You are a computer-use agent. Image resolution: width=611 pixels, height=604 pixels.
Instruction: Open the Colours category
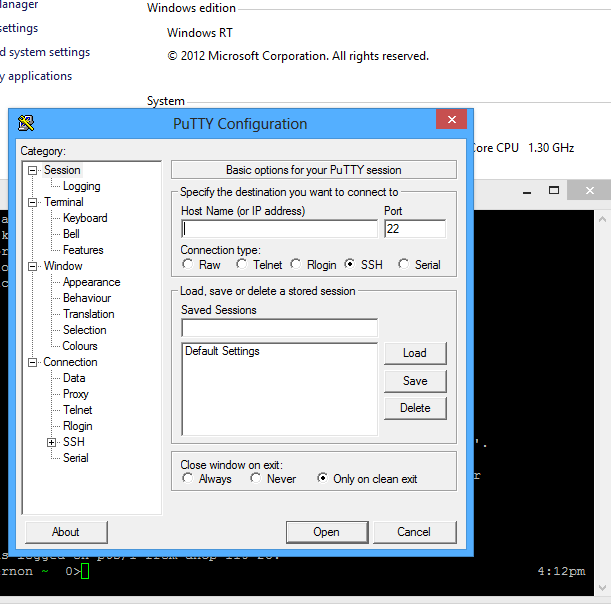80,346
